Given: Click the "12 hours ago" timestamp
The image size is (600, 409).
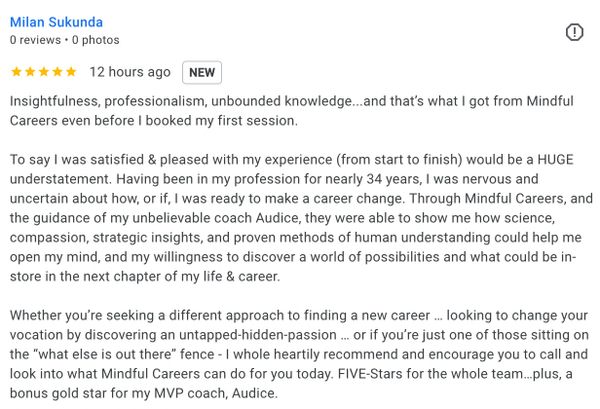Looking at the screenshot, I should [130, 72].
